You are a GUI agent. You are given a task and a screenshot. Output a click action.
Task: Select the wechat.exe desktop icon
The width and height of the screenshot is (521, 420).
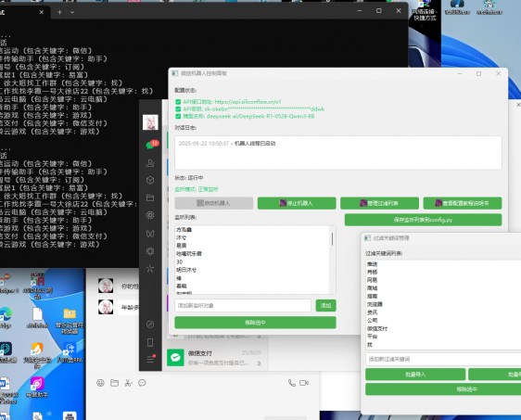[x=489, y=7]
